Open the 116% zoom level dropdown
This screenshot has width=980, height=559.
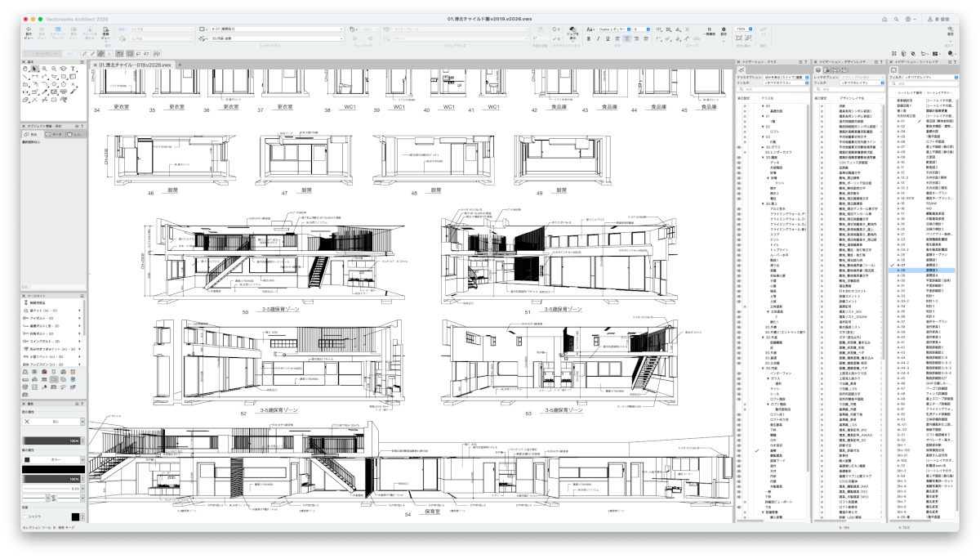[744, 29]
